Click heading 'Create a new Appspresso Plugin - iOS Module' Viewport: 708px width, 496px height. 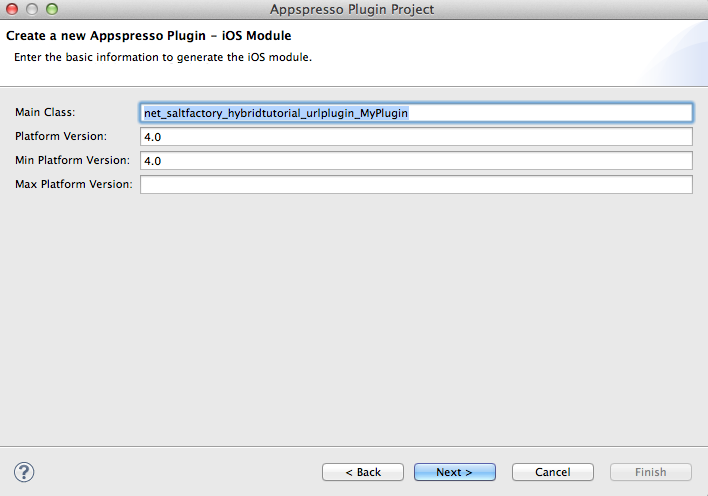pos(149,36)
